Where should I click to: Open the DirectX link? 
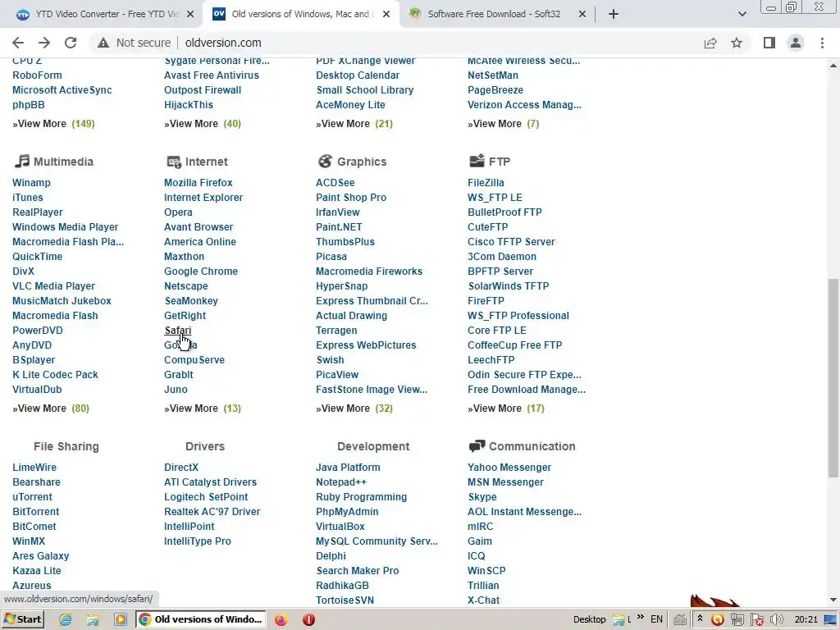tap(181, 468)
